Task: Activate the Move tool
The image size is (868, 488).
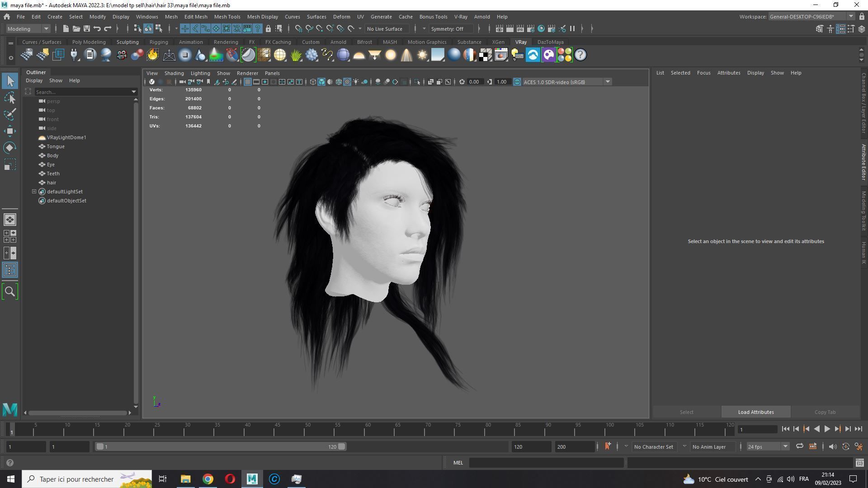Action: [10, 131]
